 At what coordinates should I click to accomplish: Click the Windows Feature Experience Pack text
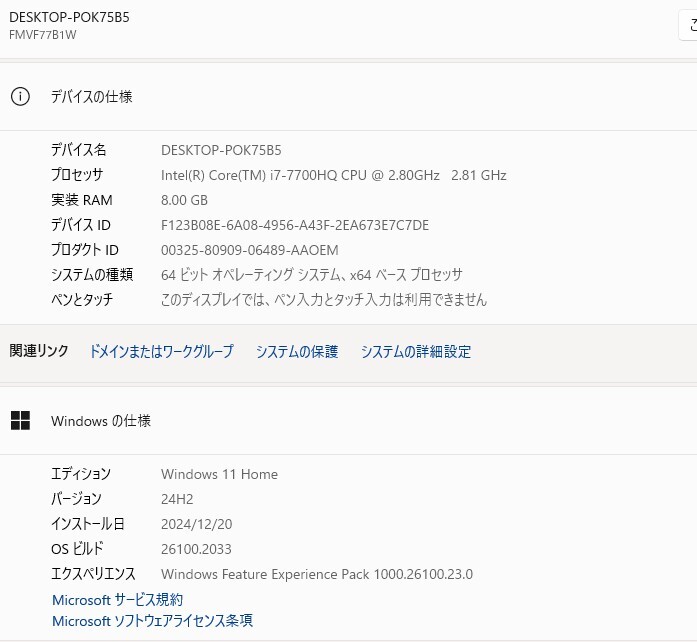pyautogui.click(x=316, y=574)
